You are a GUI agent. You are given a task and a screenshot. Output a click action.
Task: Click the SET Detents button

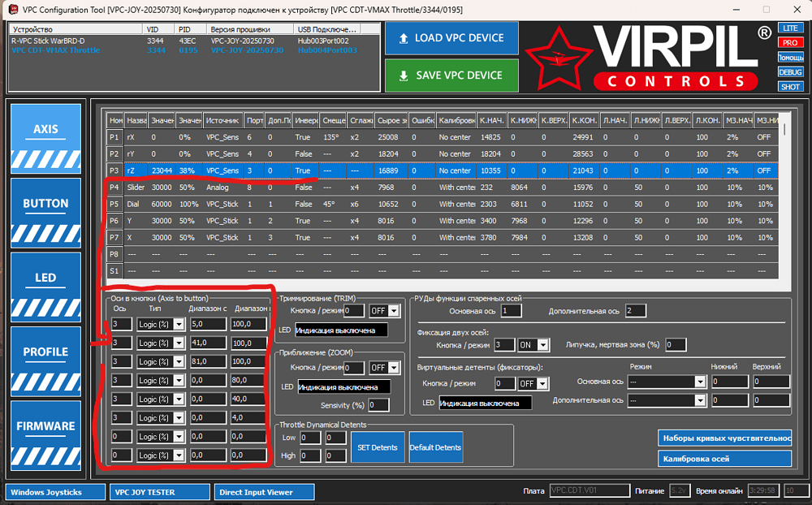378,447
